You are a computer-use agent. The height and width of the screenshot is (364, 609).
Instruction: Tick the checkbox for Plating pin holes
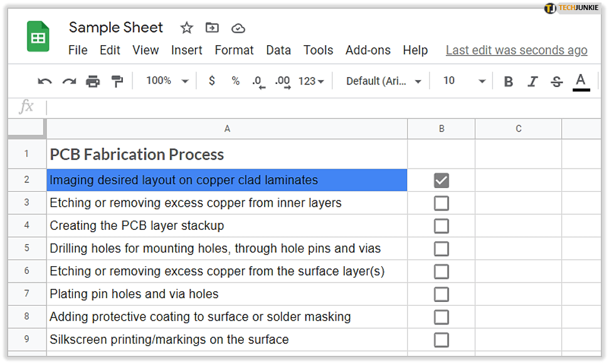tap(442, 294)
